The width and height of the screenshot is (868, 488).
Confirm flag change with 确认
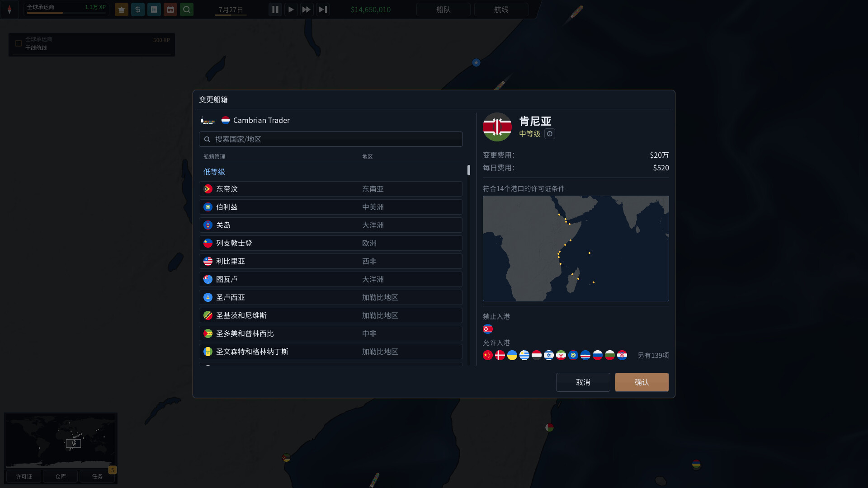(642, 382)
